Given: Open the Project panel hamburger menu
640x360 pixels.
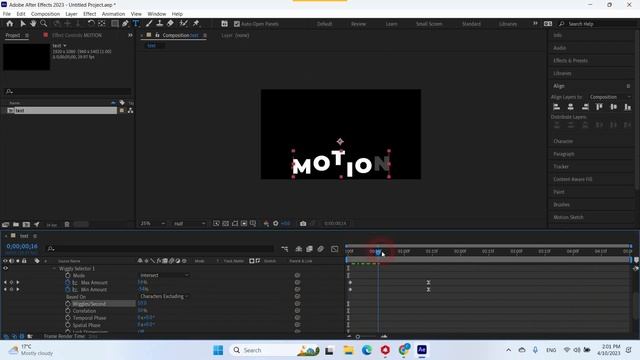Looking at the screenshot, I should click(x=27, y=36).
